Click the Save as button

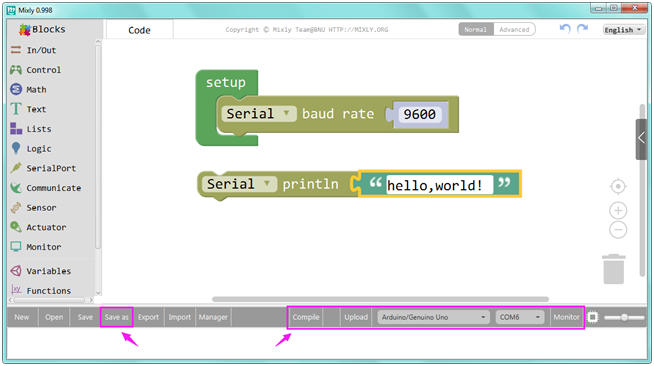tap(116, 317)
